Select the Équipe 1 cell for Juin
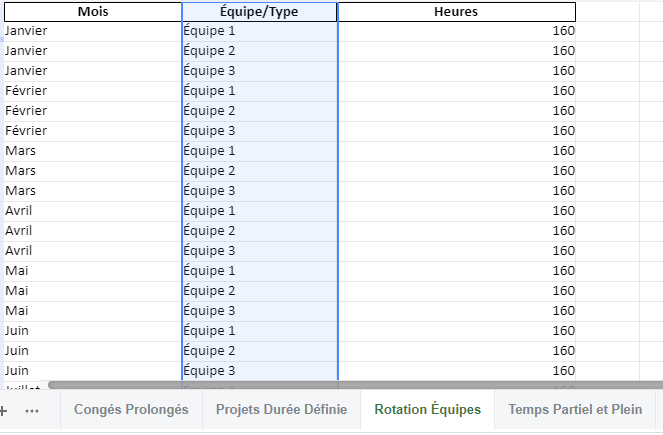Screen dimensions: 663x435 pos(260,331)
